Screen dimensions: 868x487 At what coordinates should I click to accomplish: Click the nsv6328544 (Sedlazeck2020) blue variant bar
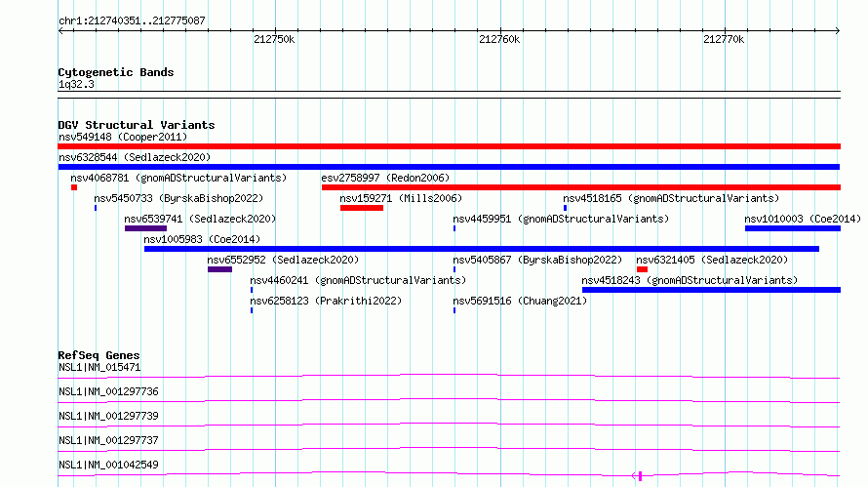pyautogui.click(x=449, y=167)
